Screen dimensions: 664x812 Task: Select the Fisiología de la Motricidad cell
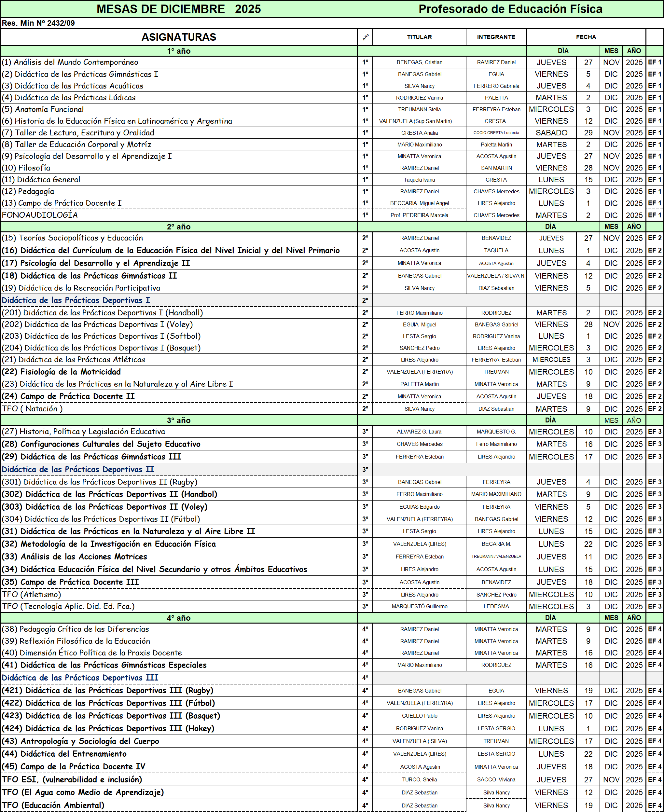61,372
